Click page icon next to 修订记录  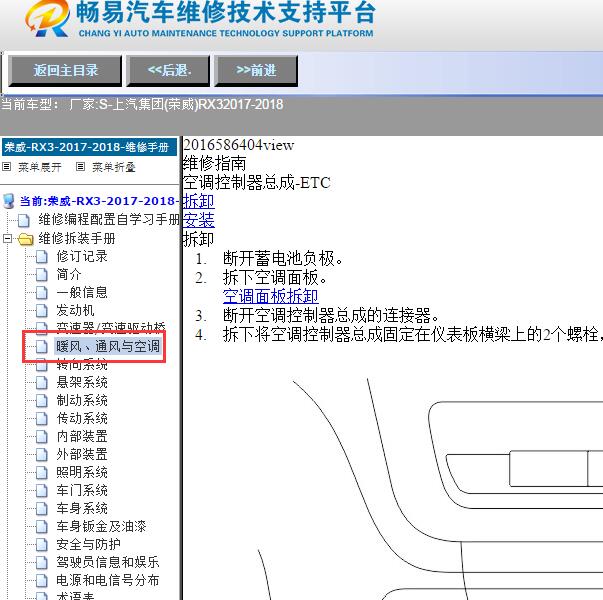(42, 257)
